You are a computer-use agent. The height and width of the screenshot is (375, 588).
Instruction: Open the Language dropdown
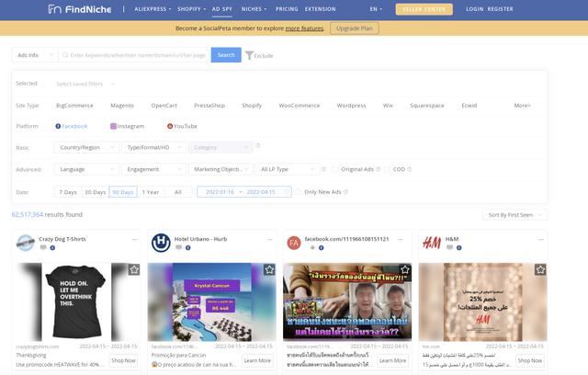(86, 169)
